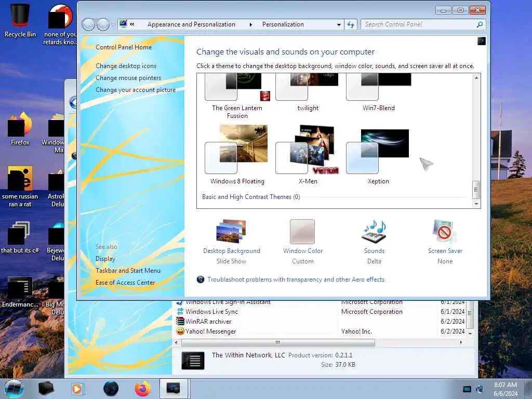
Task: Click the theme list scrollbar thumb
Action: 476,190
